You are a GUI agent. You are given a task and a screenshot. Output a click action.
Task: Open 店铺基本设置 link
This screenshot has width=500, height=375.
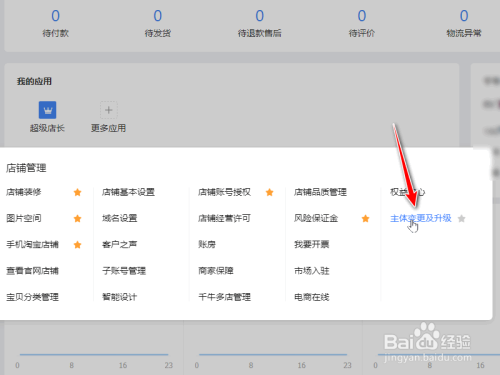tap(128, 192)
